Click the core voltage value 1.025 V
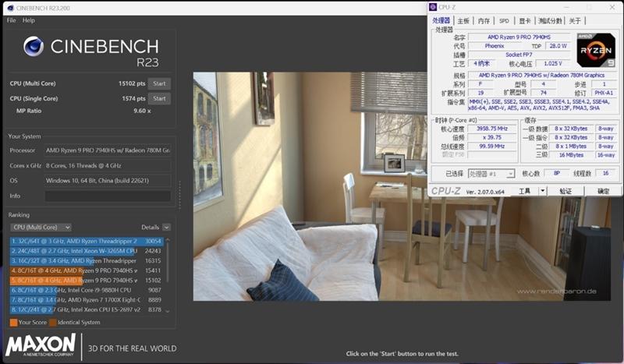This screenshot has width=624, height=364. tap(553, 63)
